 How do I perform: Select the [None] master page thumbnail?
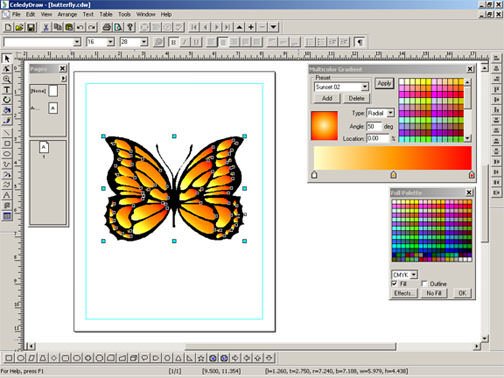[53, 91]
